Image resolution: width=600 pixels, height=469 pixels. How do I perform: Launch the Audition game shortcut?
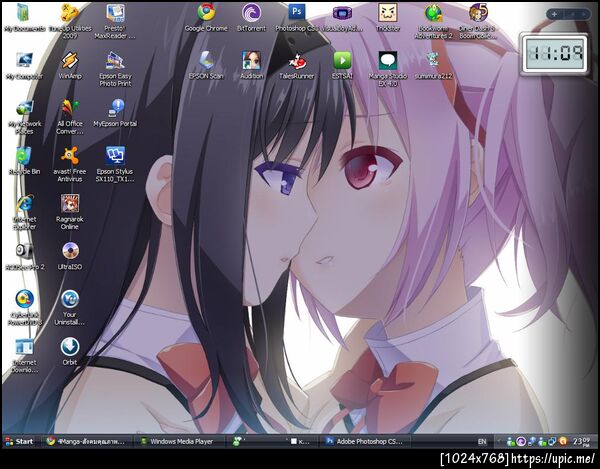click(x=251, y=66)
